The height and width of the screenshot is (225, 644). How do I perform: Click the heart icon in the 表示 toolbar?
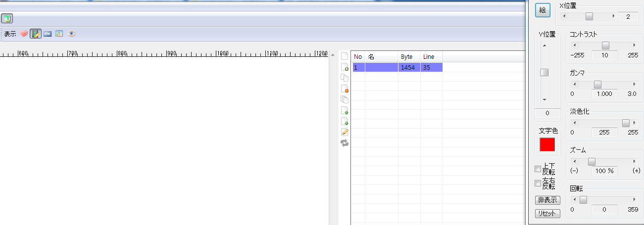click(24, 34)
